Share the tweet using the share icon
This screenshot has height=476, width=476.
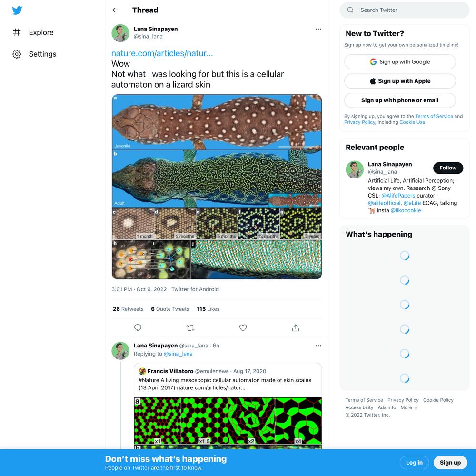(x=296, y=328)
